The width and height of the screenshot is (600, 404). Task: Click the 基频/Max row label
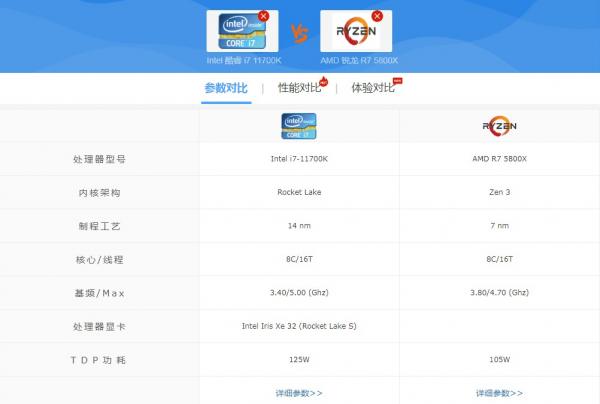point(99,293)
